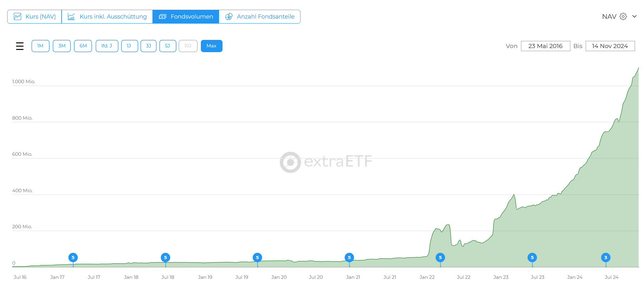Click the dividend marker near Jan 22
The width and height of the screenshot is (644, 282).
pyautogui.click(x=440, y=258)
